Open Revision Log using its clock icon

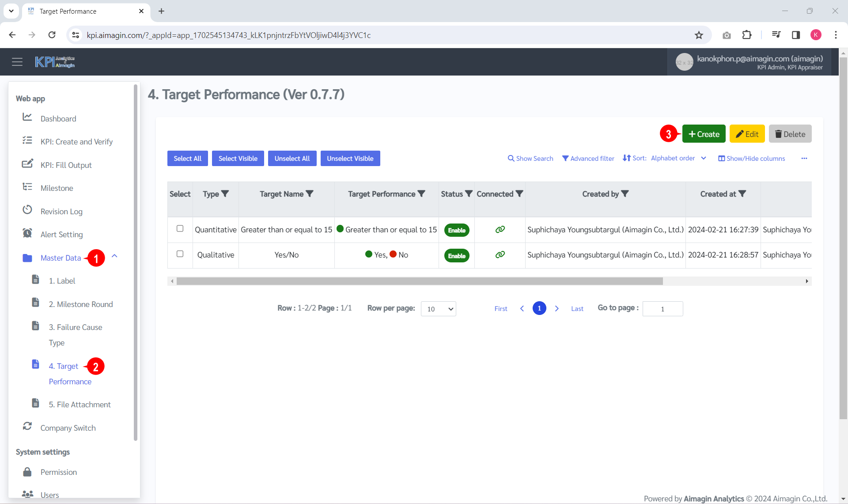27,210
